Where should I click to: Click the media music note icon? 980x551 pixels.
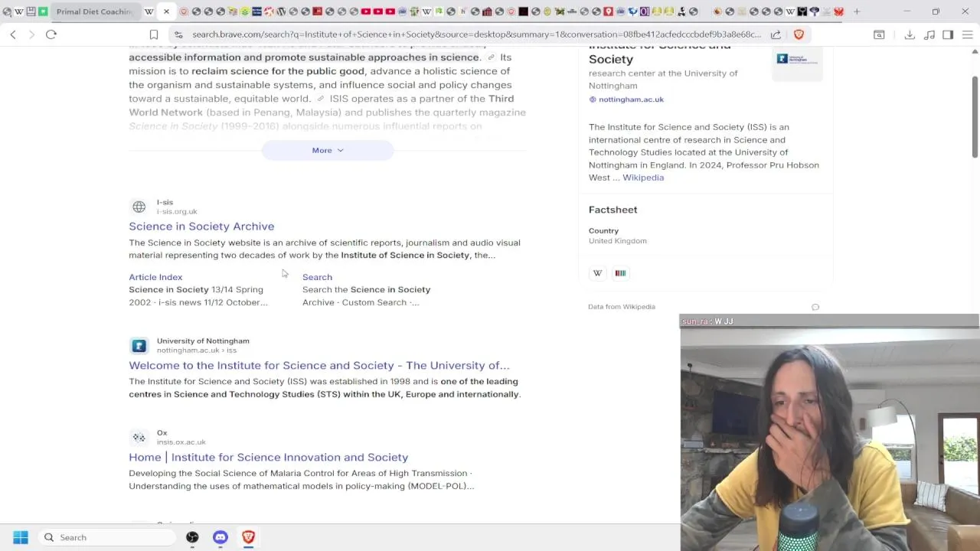click(x=929, y=34)
